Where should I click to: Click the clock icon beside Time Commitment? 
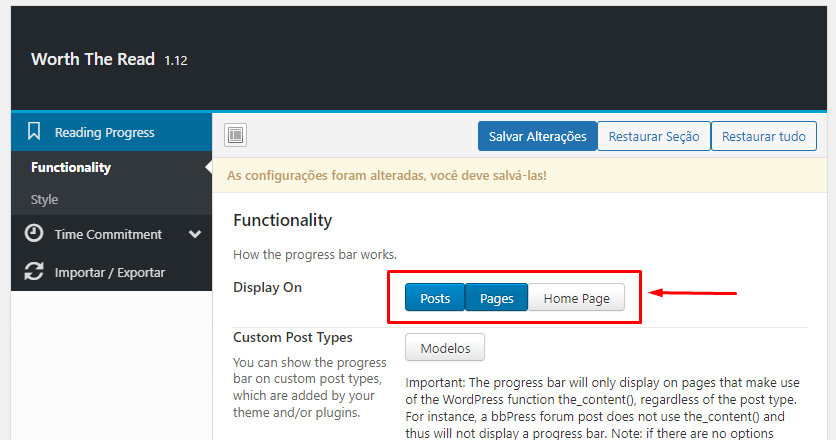point(34,234)
